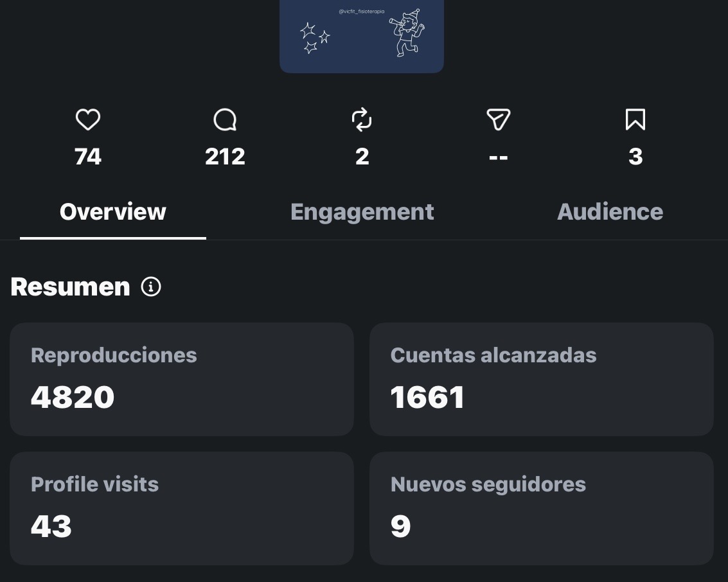Click the comments count 212

point(225,156)
